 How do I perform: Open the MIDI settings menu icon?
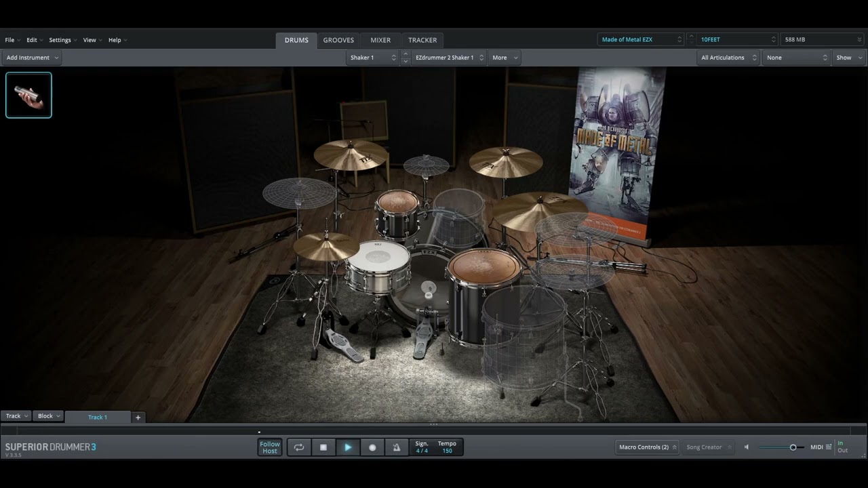click(829, 447)
